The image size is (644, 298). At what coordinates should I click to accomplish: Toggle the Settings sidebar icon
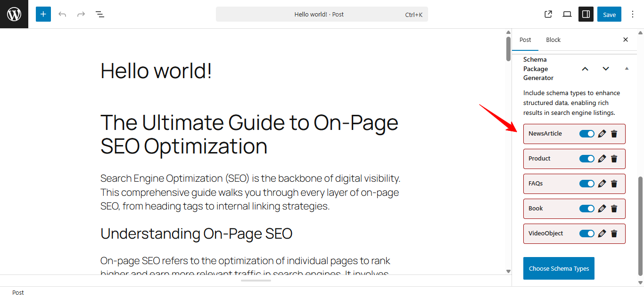click(586, 14)
